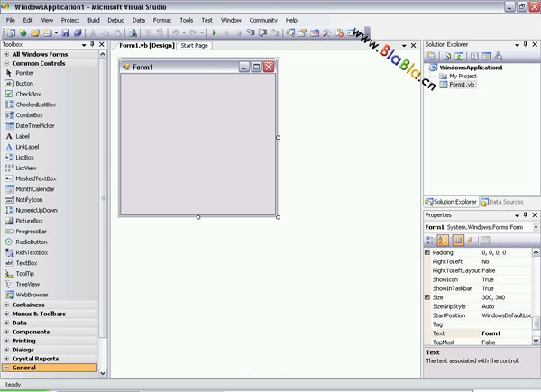Click the Start Debugging play icon
This screenshot has width=541, height=392.
(214, 32)
